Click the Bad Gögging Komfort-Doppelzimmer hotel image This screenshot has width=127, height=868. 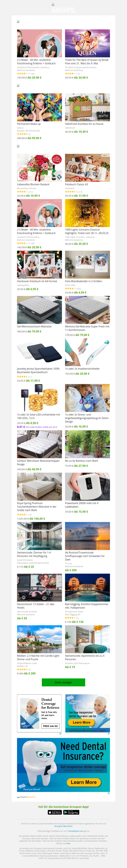pyautogui.click(x=87, y=587)
